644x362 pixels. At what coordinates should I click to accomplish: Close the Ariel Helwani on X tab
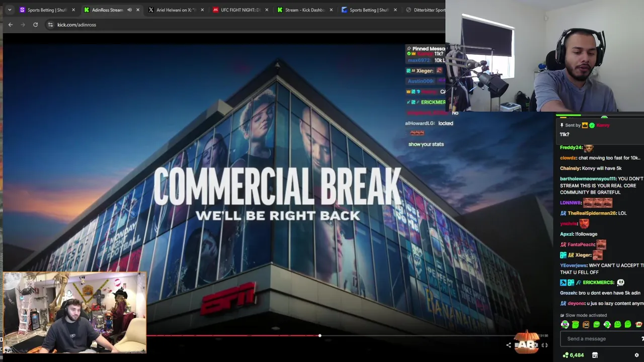click(x=202, y=10)
